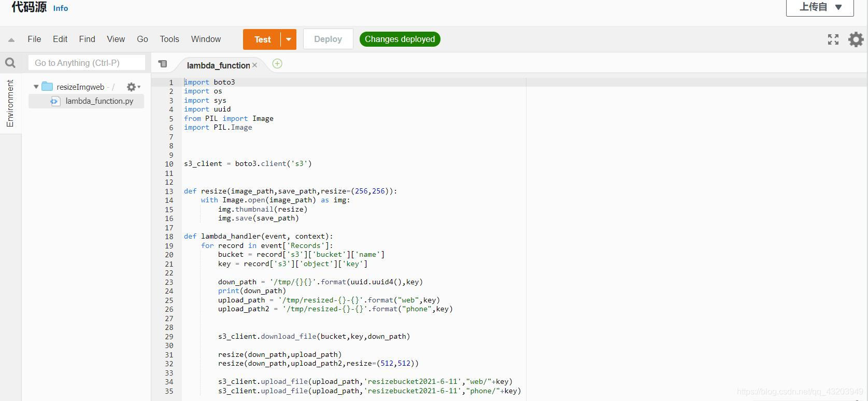Click the orange Test button
This screenshot has width=868, height=401.
[x=262, y=39]
